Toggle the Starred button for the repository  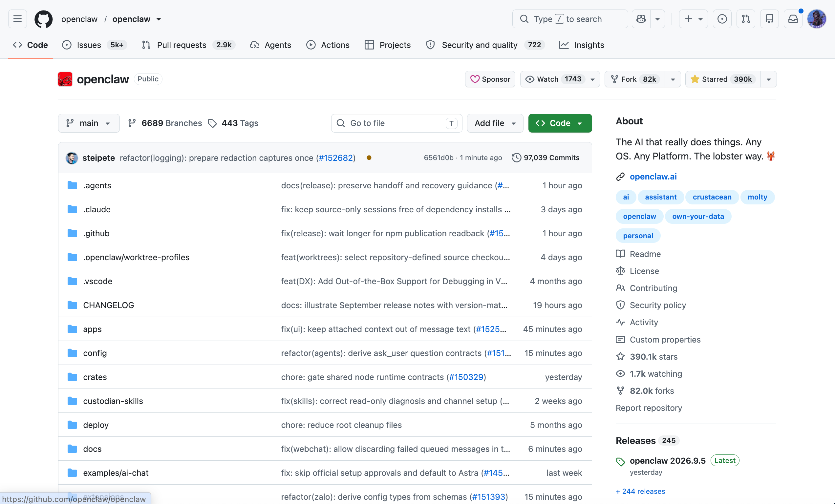click(x=723, y=79)
